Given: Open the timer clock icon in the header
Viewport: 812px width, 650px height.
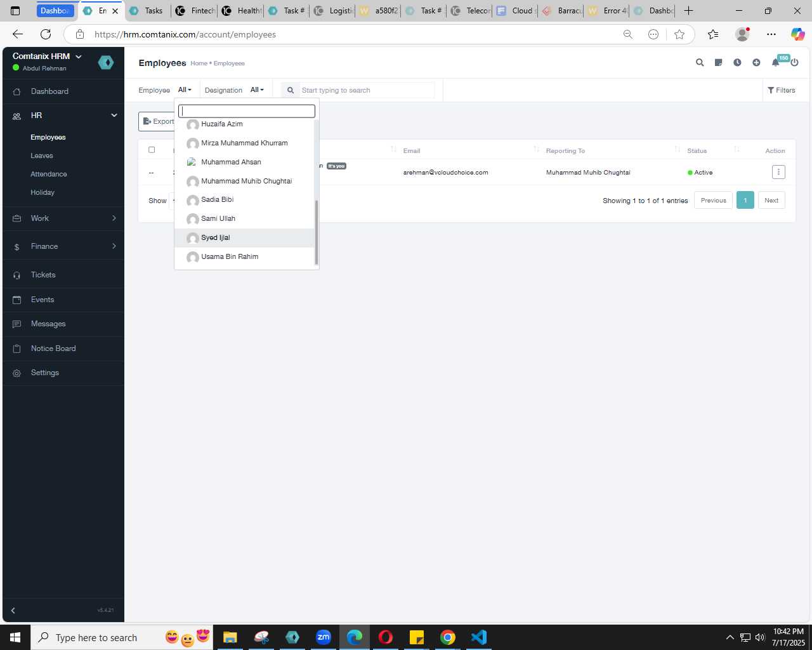Looking at the screenshot, I should tap(737, 63).
